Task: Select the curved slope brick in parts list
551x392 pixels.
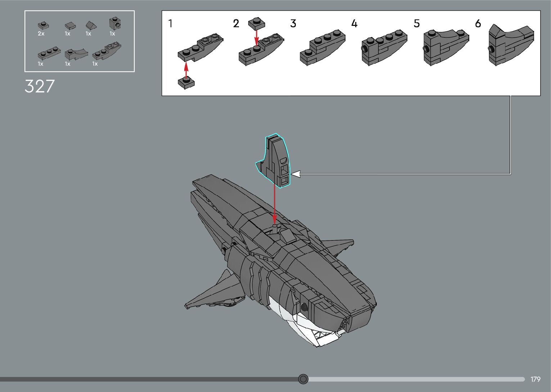Action: point(76,54)
